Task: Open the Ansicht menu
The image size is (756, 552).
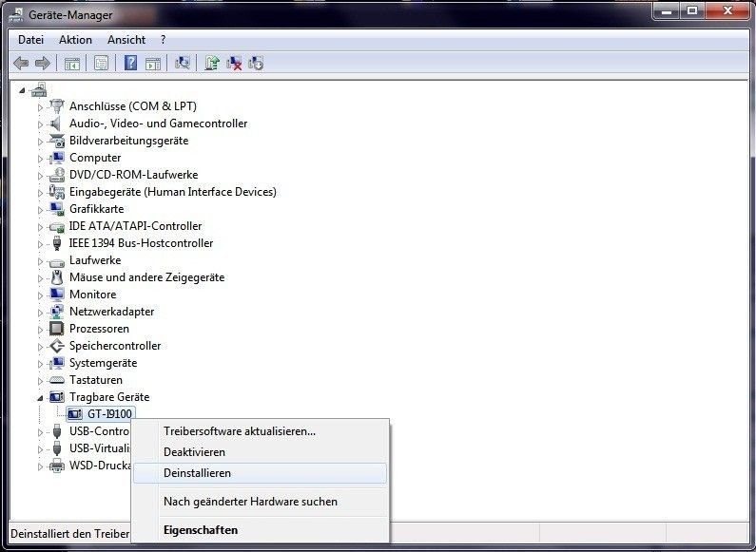Action: click(x=126, y=40)
